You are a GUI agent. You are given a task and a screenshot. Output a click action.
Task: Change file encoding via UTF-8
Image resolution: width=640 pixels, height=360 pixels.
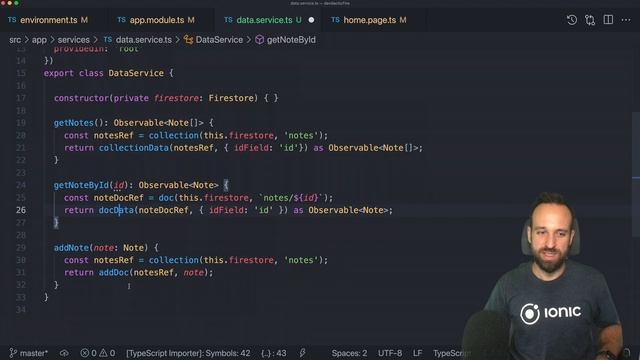[390, 353]
